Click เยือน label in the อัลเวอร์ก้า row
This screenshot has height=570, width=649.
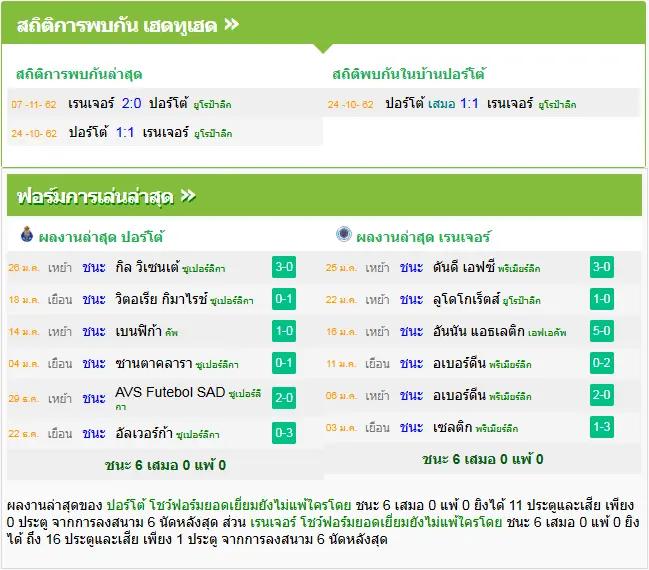click(60, 434)
